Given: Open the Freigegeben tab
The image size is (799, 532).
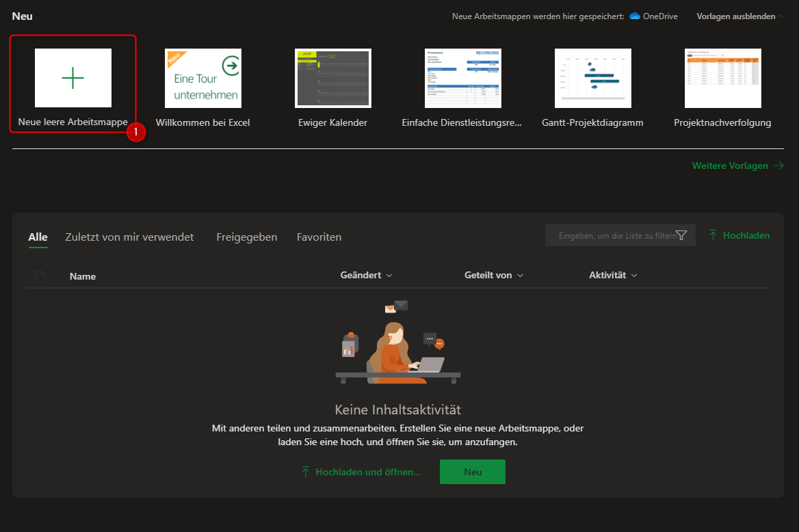Looking at the screenshot, I should point(246,237).
